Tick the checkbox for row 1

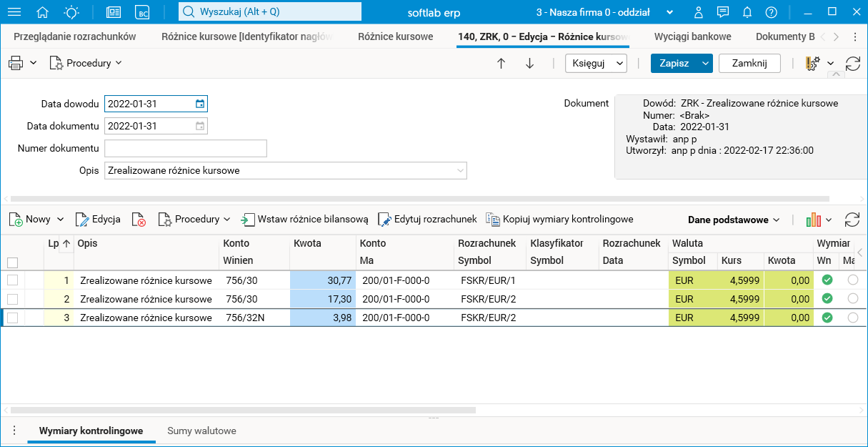click(x=12, y=280)
